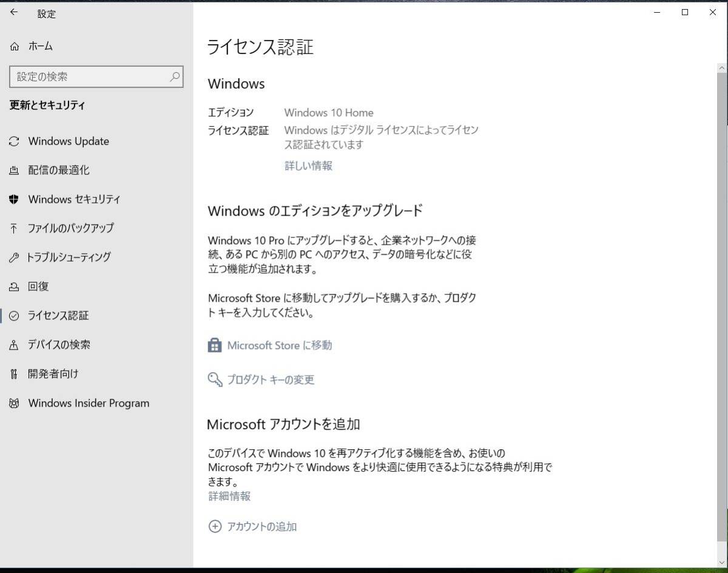Click Microsoft アカウントを追加 heading

click(283, 424)
